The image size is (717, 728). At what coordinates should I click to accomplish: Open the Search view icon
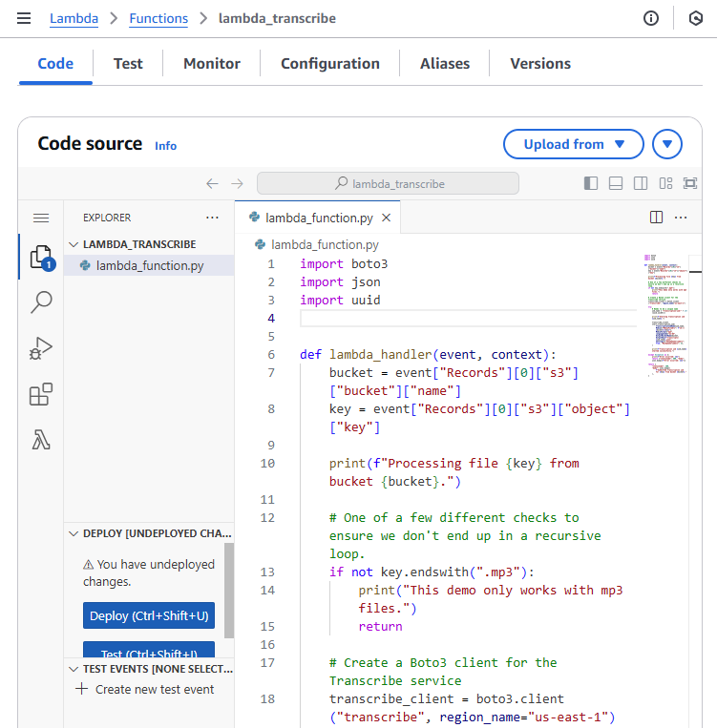pyautogui.click(x=41, y=302)
